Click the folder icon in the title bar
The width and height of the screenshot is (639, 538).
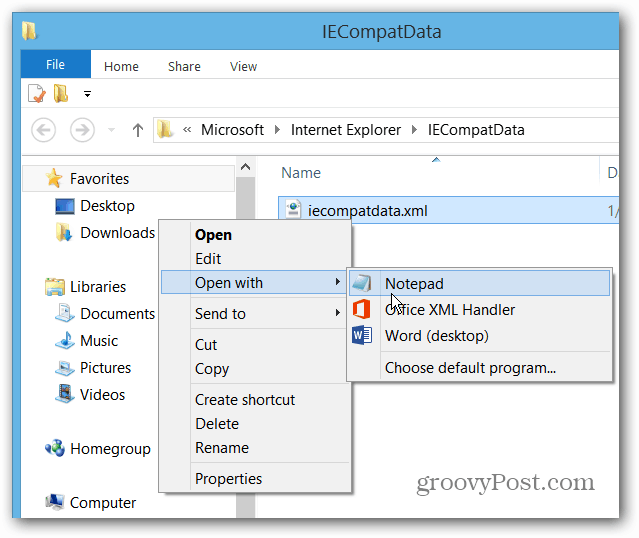[29, 31]
